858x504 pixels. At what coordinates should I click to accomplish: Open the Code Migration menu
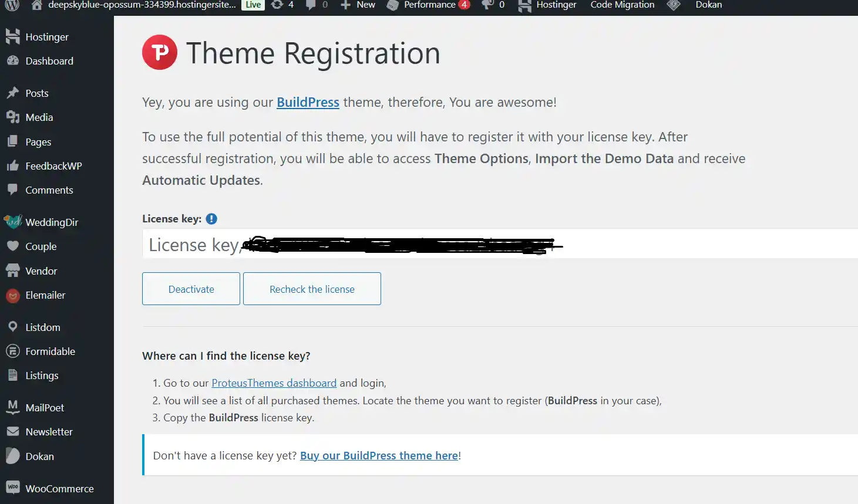coord(622,5)
